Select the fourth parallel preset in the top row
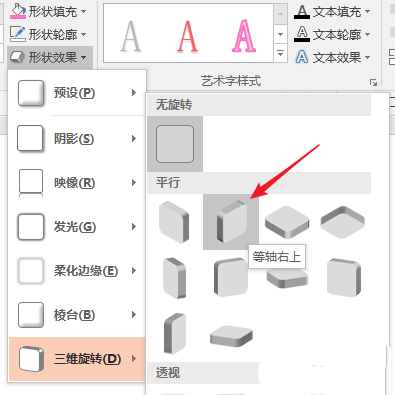The width and height of the screenshot is (395, 395). coord(343,222)
